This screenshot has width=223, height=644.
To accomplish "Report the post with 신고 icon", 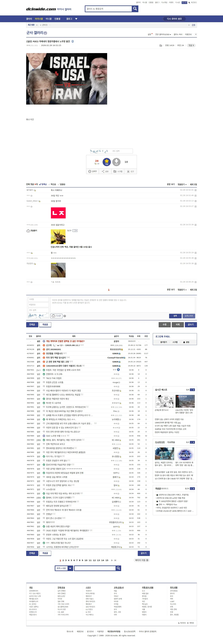I will 130,171.
